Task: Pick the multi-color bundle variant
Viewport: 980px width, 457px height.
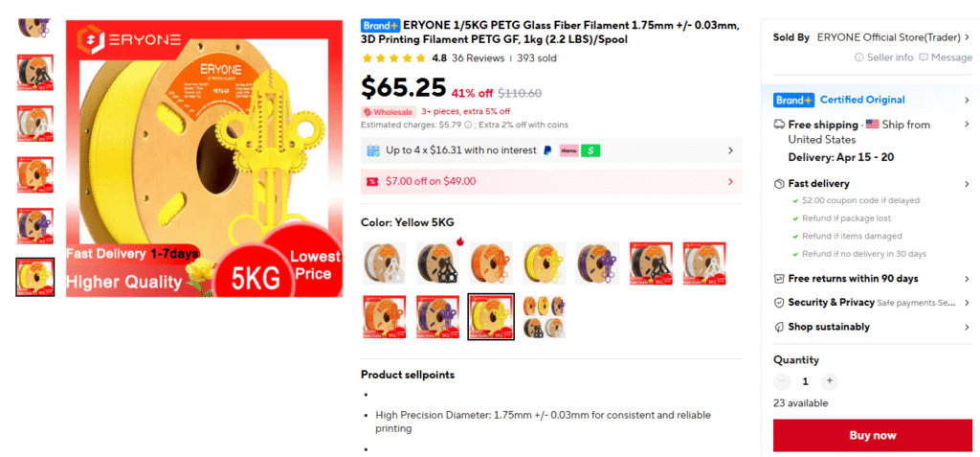Action: tap(545, 317)
